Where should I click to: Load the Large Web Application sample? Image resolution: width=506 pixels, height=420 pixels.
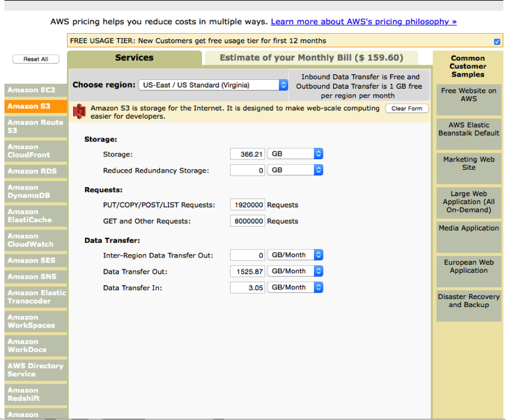468,203
